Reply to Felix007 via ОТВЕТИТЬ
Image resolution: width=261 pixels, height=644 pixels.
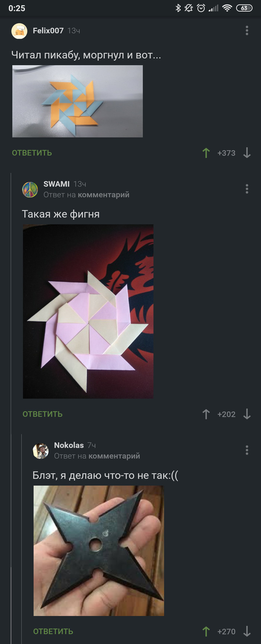[x=32, y=153]
